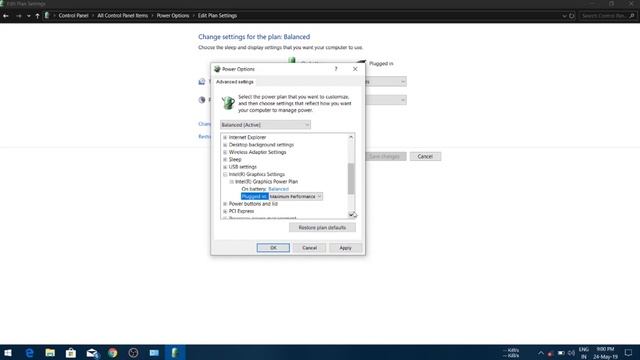Screen dimensions: 640x360
Task: Open volume control tray icon
Action: (571, 353)
